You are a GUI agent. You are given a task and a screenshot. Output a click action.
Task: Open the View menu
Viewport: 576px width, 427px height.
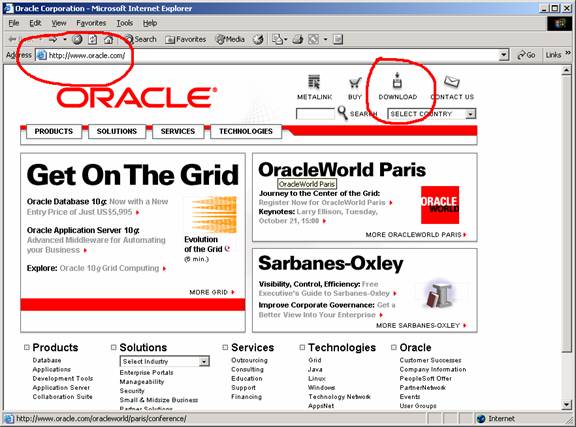59,23
